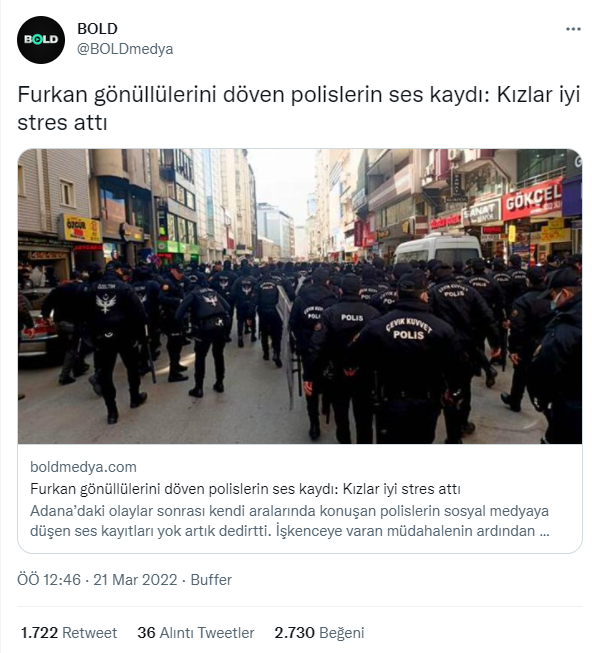Open the Buffer source label
592x653 pixels.
[211, 580]
